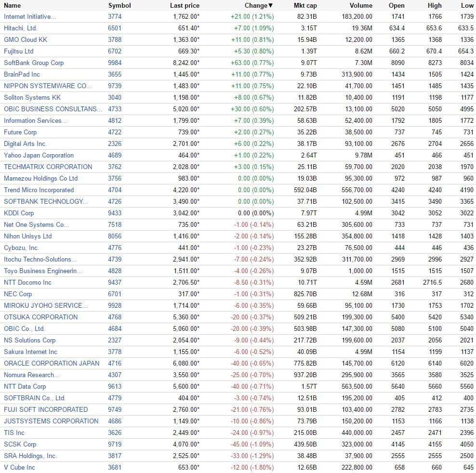Sort by the Mkt cap column header
476x473 pixels.
[x=305, y=5]
